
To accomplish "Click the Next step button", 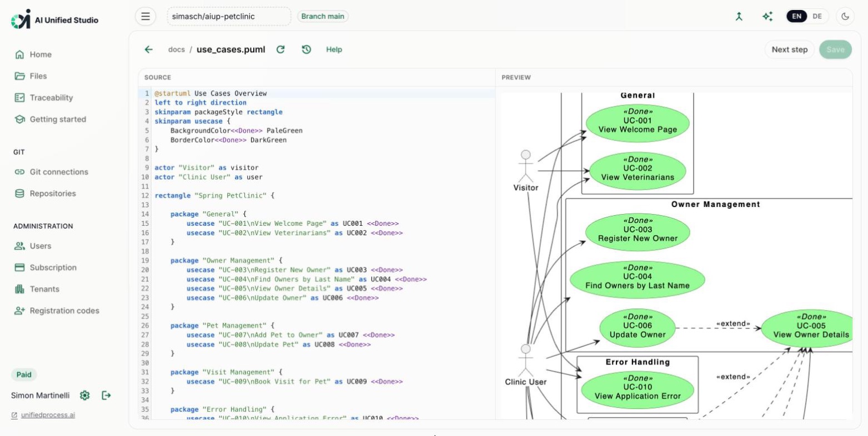I will (789, 49).
